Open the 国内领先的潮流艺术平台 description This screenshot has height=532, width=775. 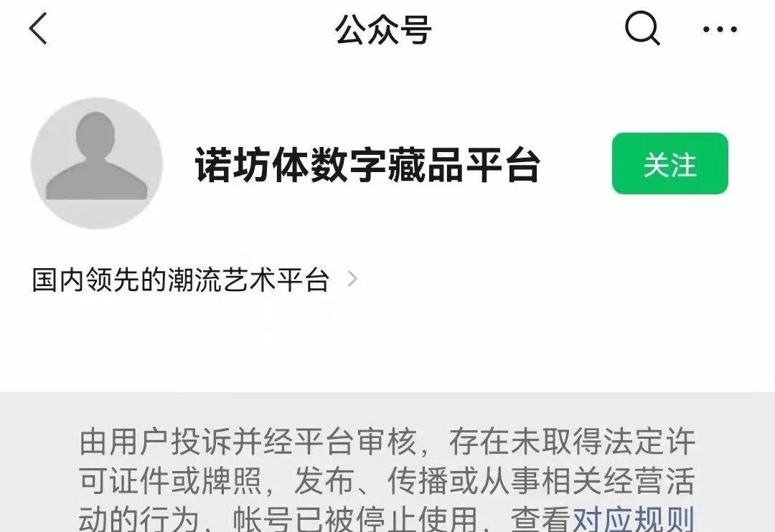(x=180, y=280)
